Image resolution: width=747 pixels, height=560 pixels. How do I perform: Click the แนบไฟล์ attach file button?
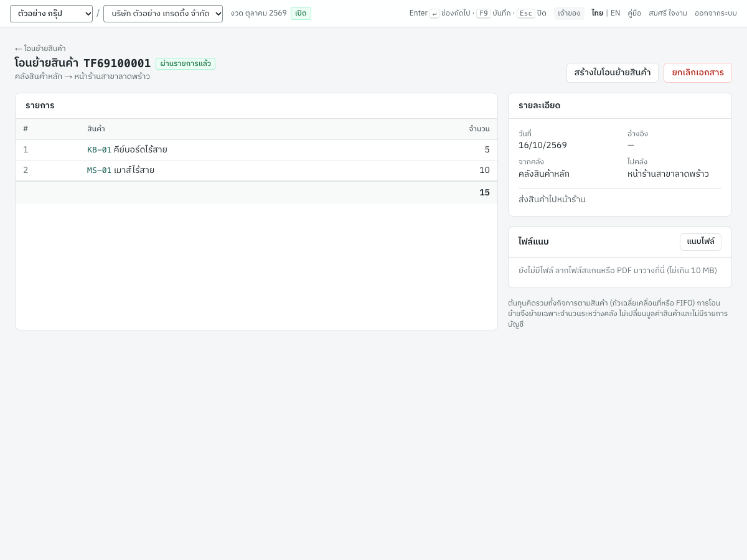click(x=700, y=242)
